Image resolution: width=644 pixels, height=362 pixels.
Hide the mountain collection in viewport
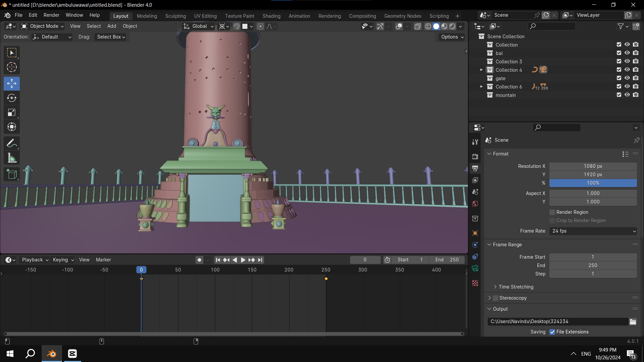coord(627,95)
